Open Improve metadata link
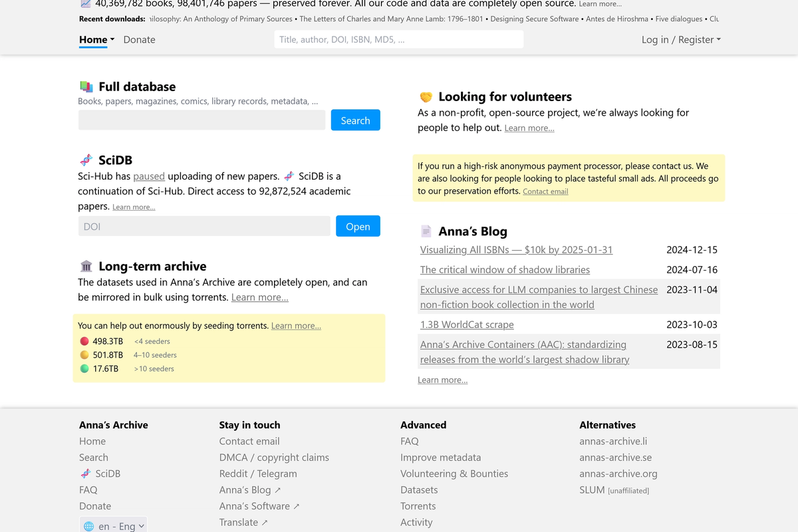The image size is (798, 532). pyautogui.click(x=441, y=458)
